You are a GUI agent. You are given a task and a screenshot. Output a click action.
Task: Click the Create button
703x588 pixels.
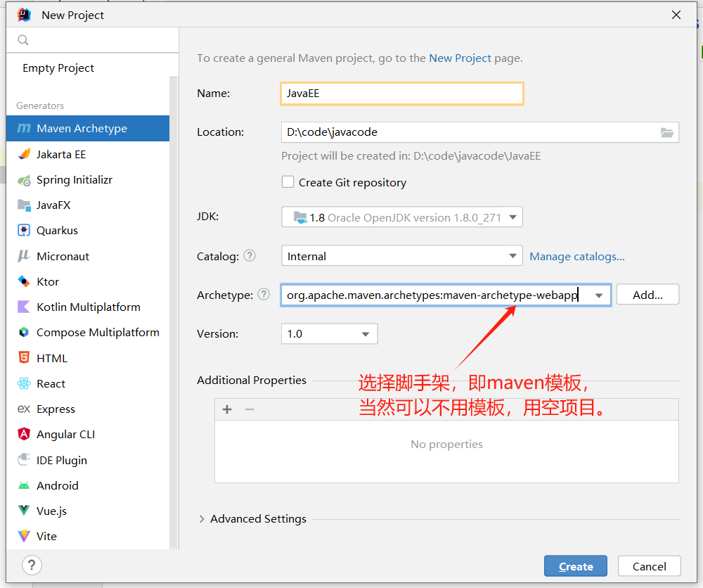(576, 566)
